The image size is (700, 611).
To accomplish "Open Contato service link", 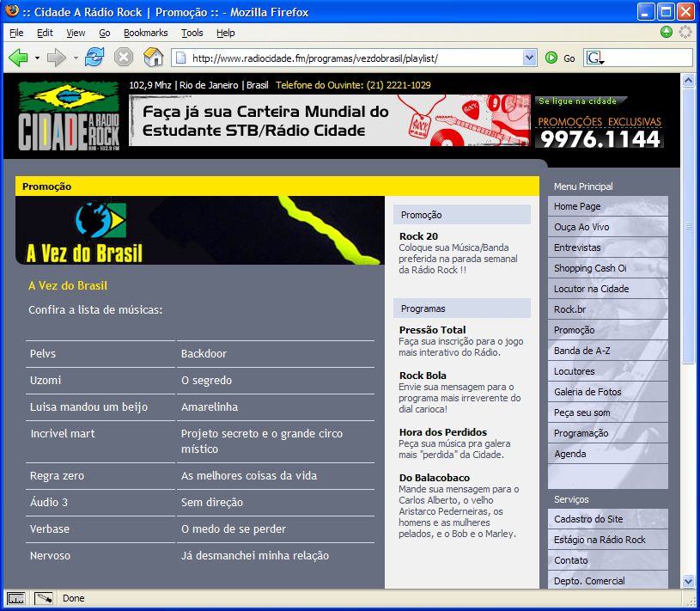I will 607,560.
